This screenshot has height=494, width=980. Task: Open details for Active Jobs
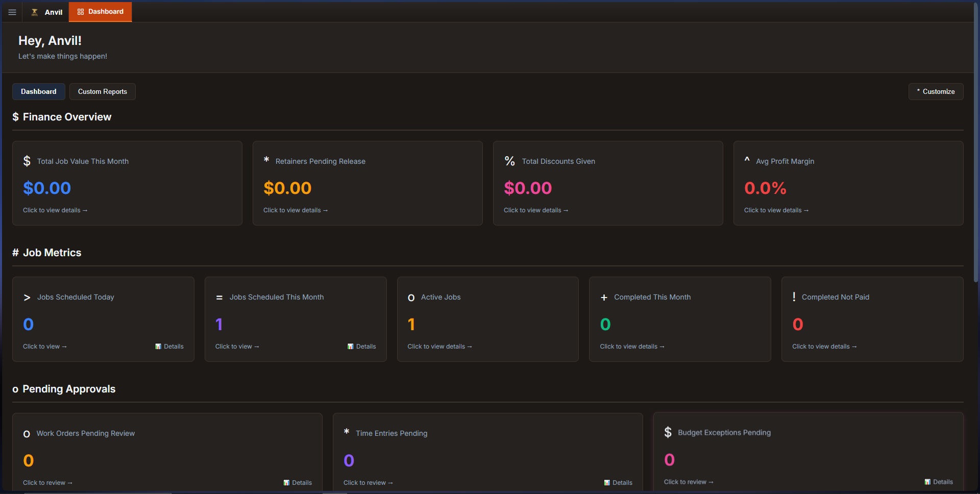click(440, 346)
